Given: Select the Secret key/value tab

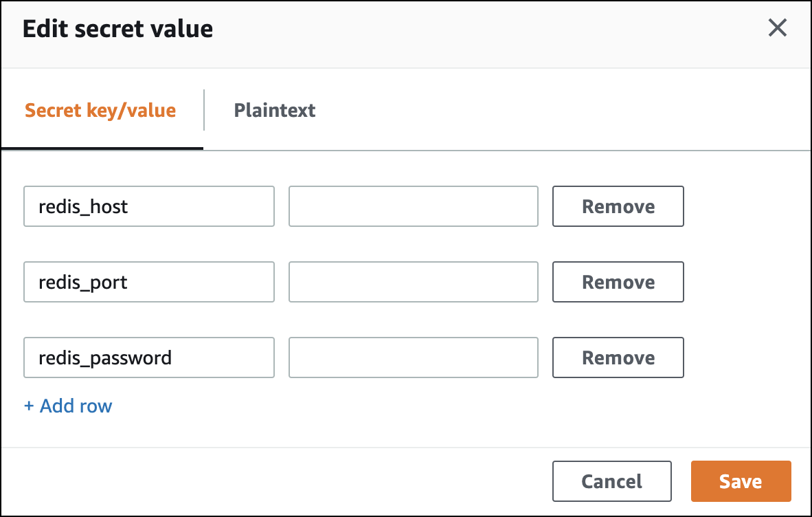Looking at the screenshot, I should click(100, 110).
